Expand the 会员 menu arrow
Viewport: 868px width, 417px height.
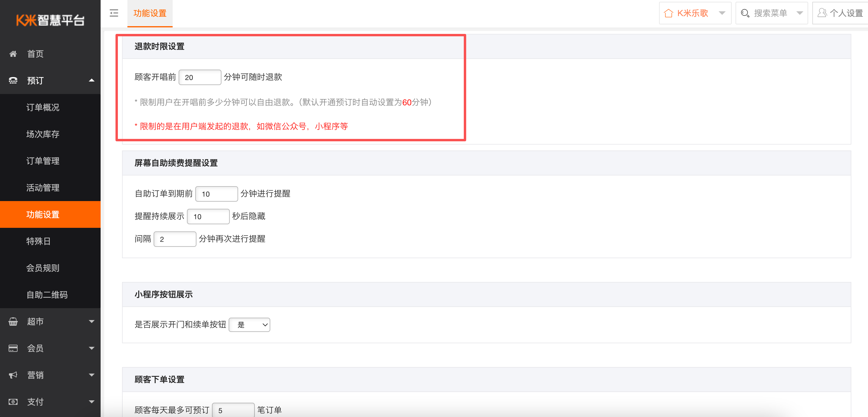pyautogui.click(x=91, y=348)
